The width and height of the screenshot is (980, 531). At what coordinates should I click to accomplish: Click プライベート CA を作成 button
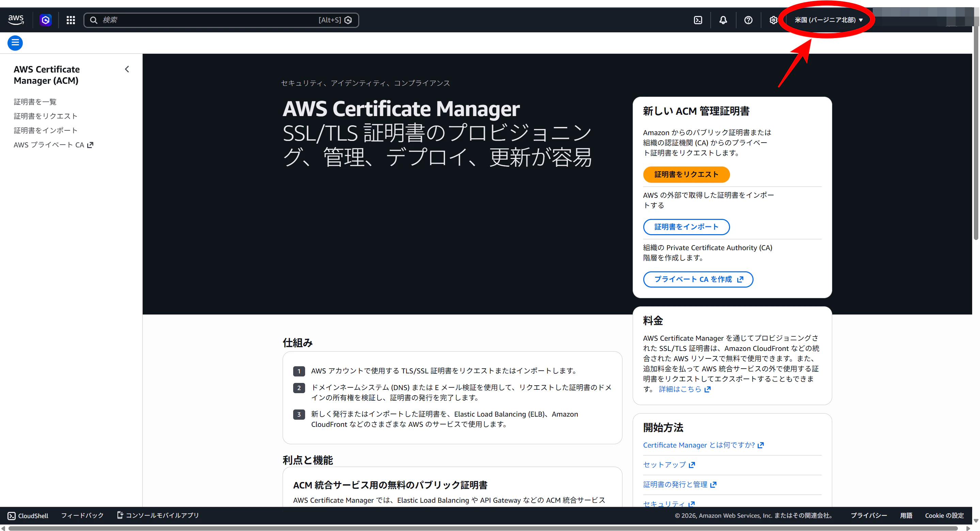(698, 279)
